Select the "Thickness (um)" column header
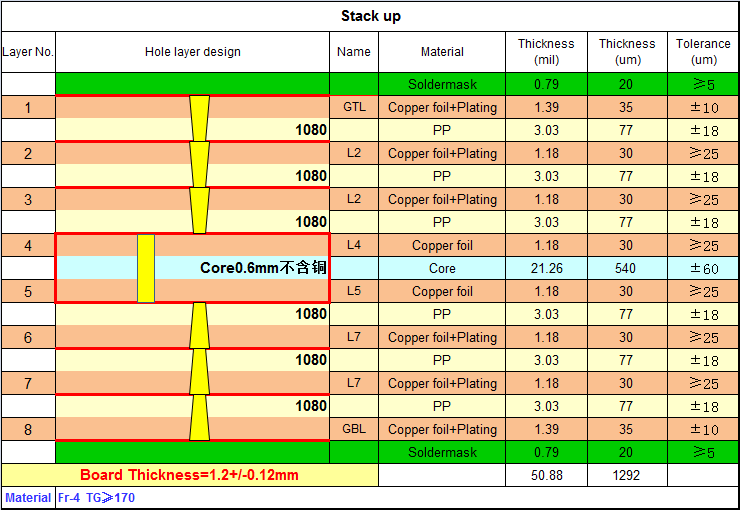The image size is (740, 510). pyautogui.click(x=627, y=52)
